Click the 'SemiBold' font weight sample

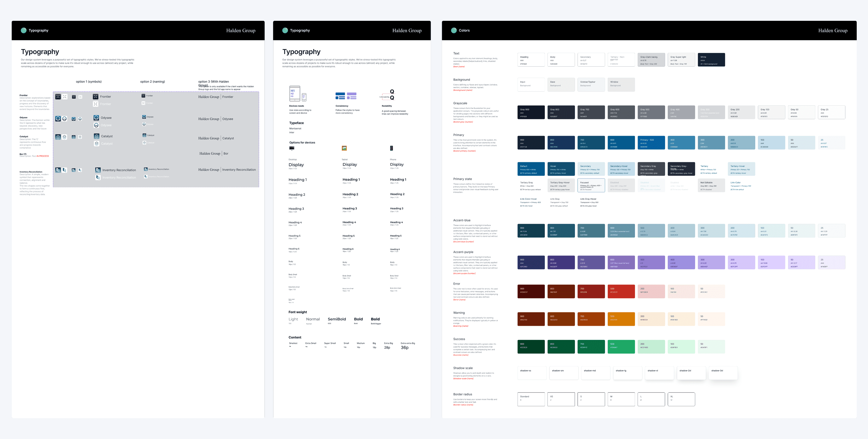click(x=337, y=319)
